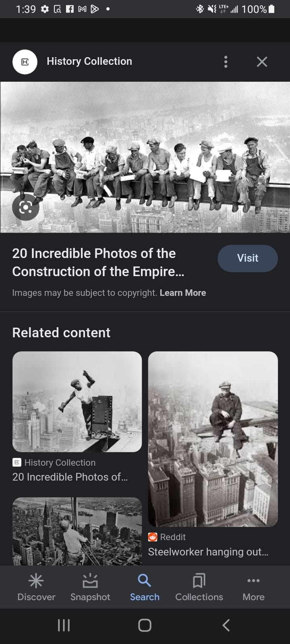
Task: Tap the Visit button
Action: coord(248,258)
